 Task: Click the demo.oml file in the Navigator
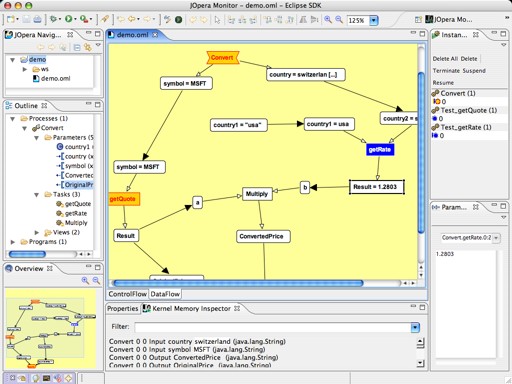coord(51,78)
